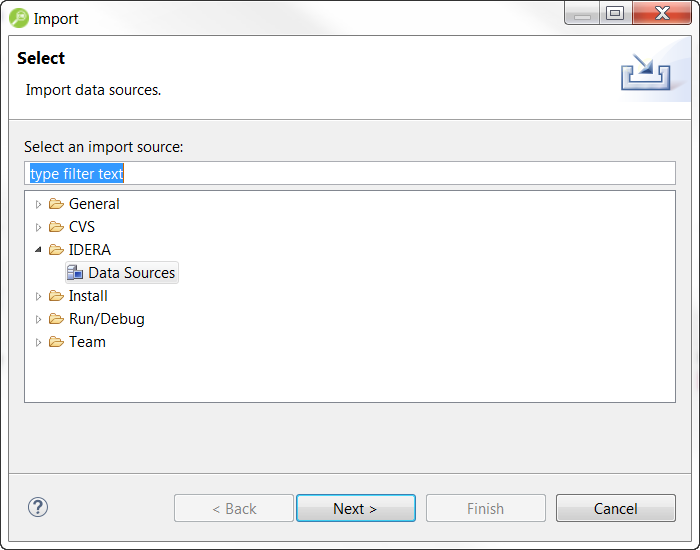Click the IDERA folder icon

click(56, 250)
